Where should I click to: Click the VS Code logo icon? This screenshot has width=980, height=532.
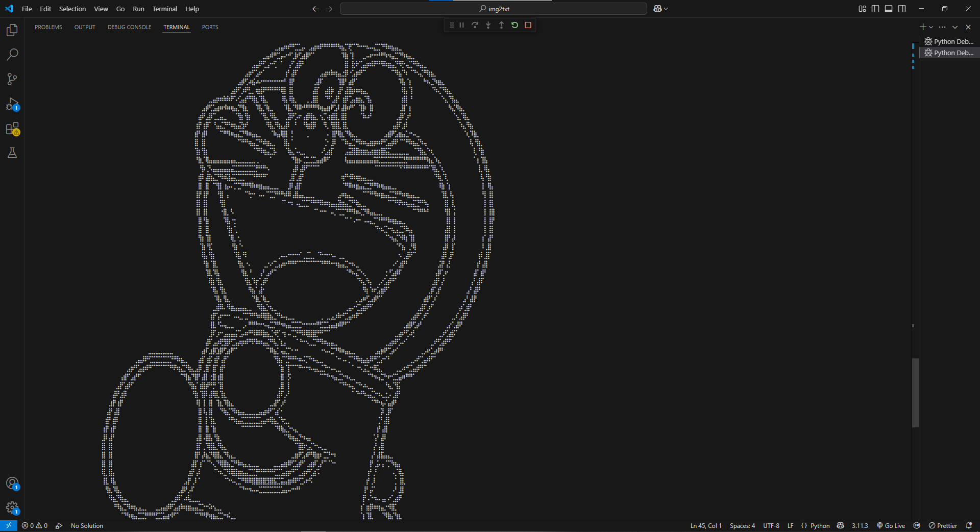pyautogui.click(x=9, y=9)
